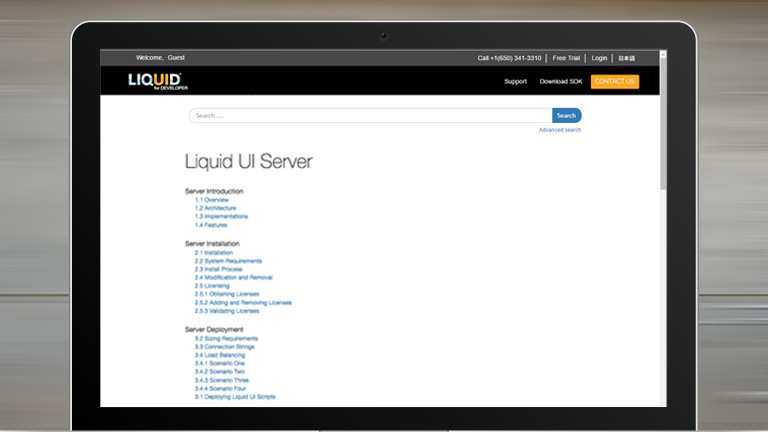The height and width of the screenshot is (432, 768).
Task: Open 3.1 Deploying Liquid UI Scripts
Action: tap(234, 397)
